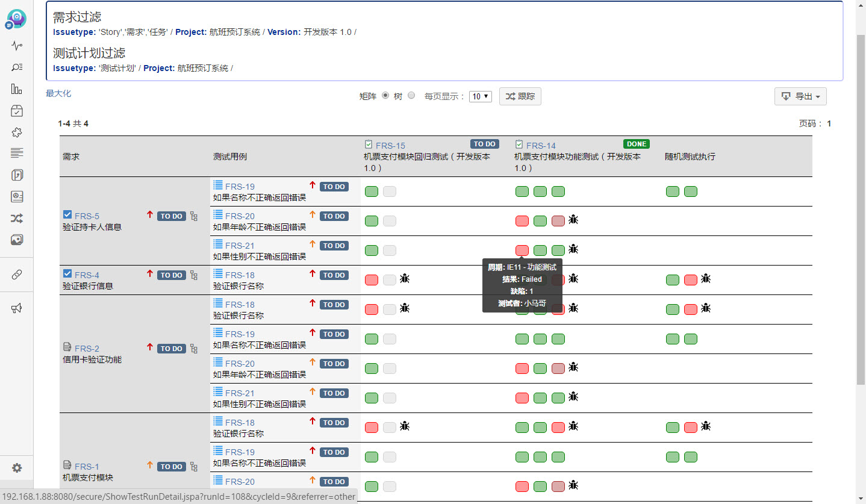Open the FRS-14 test plan link
Viewport: 866px width, 504px height.
(541, 146)
